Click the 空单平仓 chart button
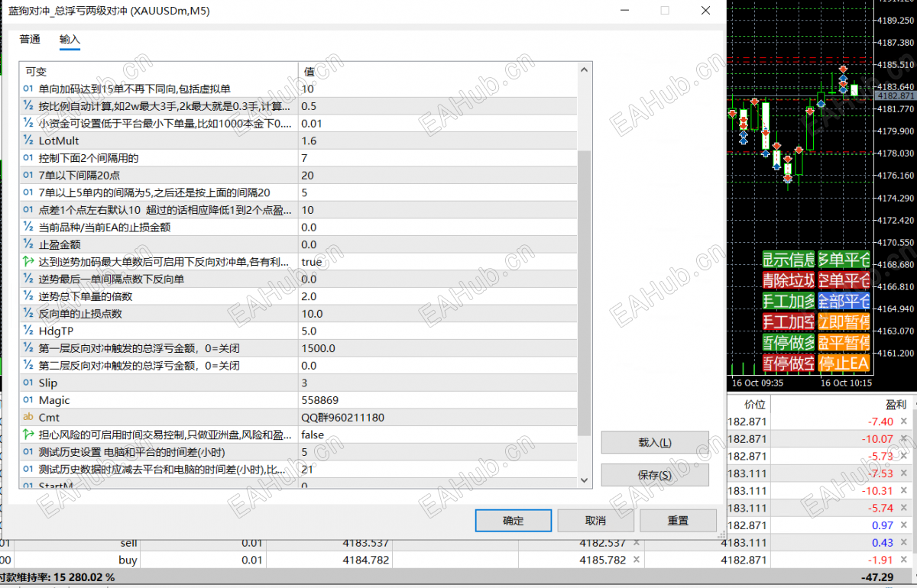The height and width of the screenshot is (588, 917). tap(844, 279)
